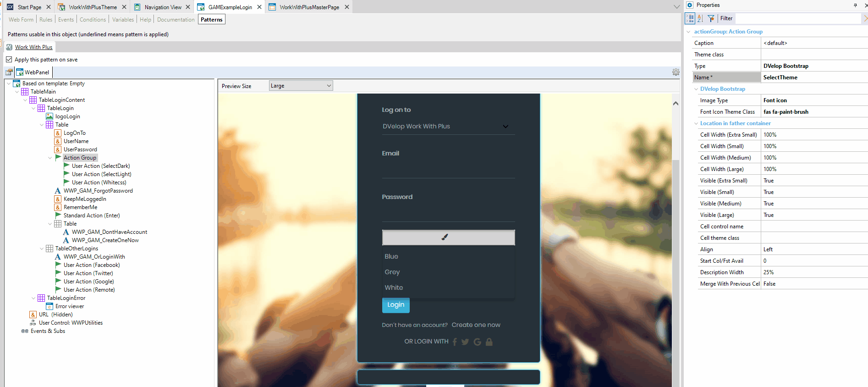Click the Create one now link

476,325
